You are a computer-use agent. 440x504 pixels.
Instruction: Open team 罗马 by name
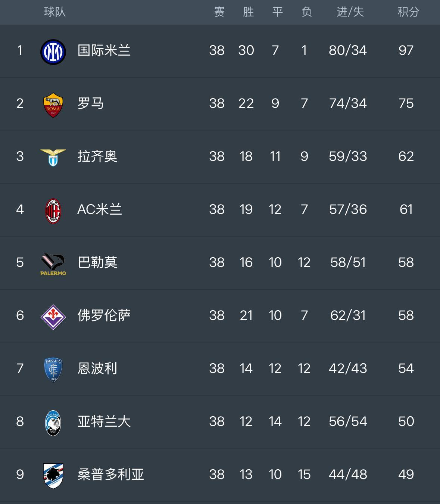click(90, 103)
